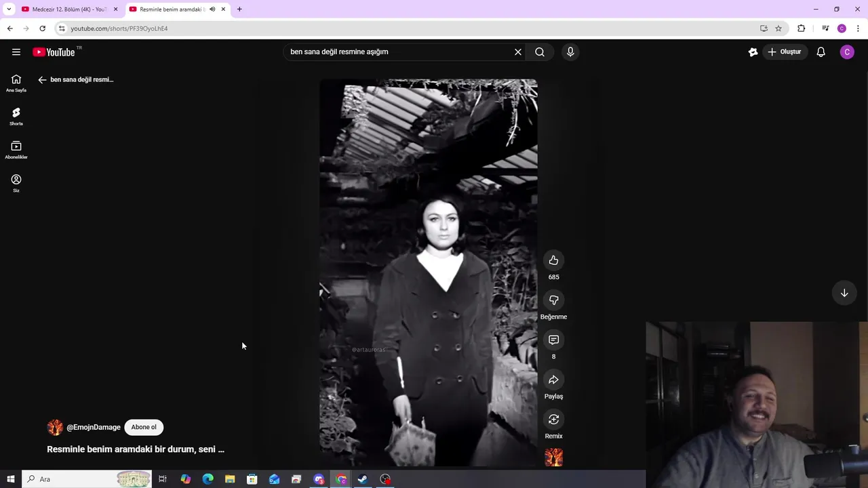This screenshot has width=868, height=488.
Task: Open the sparkle icon left of Oluştur
Action: (753, 52)
